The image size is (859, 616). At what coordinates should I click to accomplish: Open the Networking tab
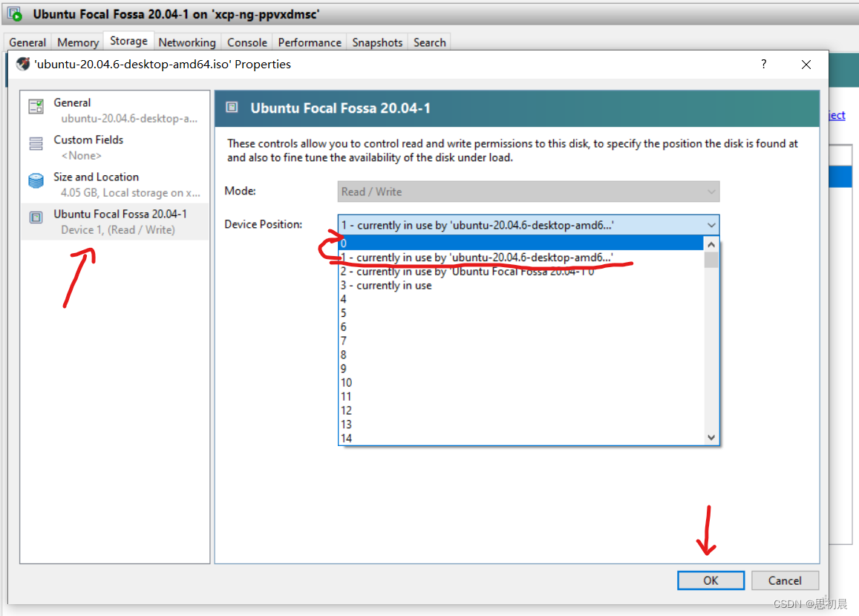pos(187,42)
